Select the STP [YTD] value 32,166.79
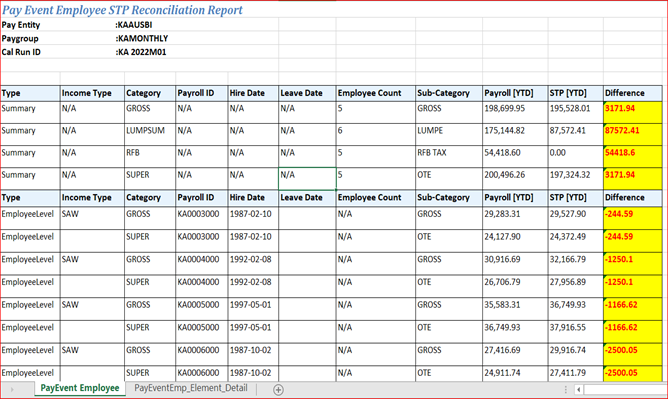Image resolution: width=668 pixels, height=399 pixels. [x=575, y=264]
